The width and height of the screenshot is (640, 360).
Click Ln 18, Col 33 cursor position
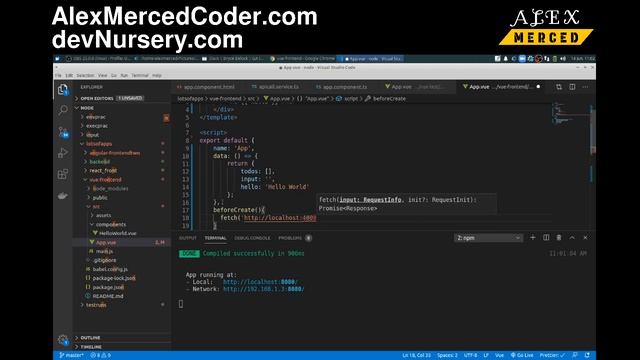pyautogui.click(x=416, y=356)
